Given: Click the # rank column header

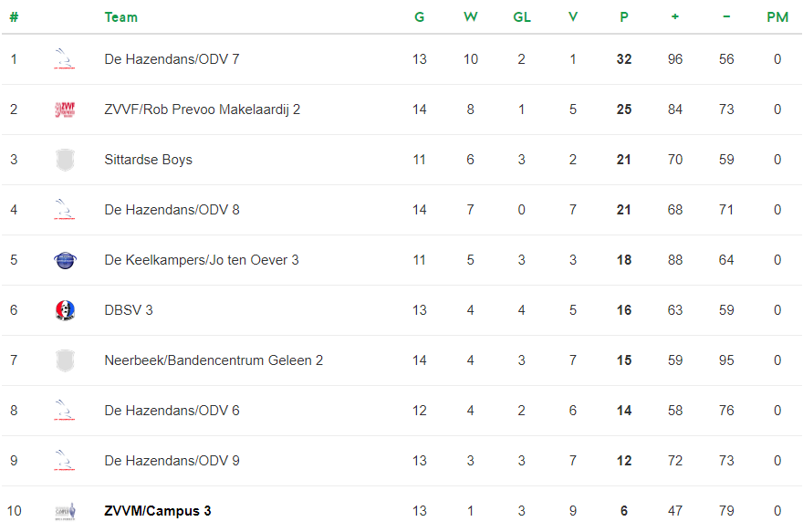Looking at the screenshot, I should (x=14, y=17).
